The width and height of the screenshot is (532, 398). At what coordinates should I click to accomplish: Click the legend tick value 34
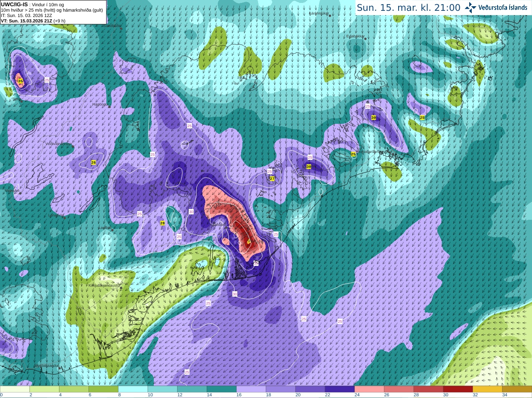(x=505, y=395)
